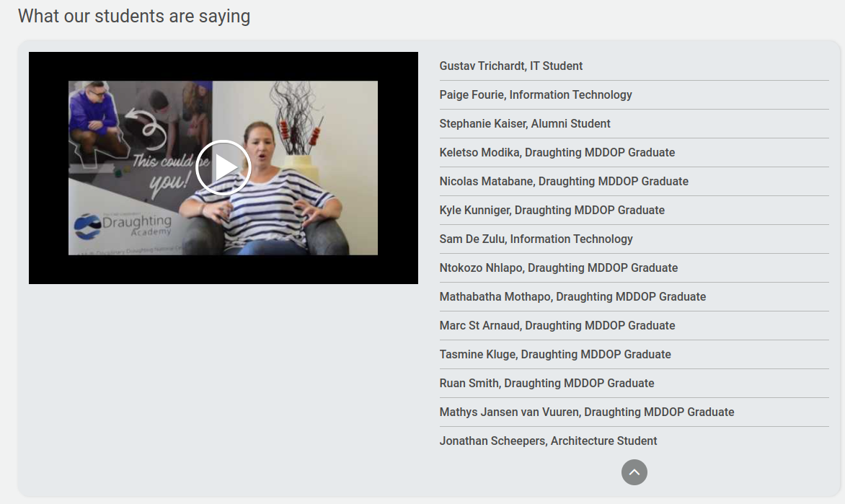This screenshot has width=845, height=504.
Task: View Kyle Kunniger, Draughting MDDOP Graduate
Action: coord(552,211)
